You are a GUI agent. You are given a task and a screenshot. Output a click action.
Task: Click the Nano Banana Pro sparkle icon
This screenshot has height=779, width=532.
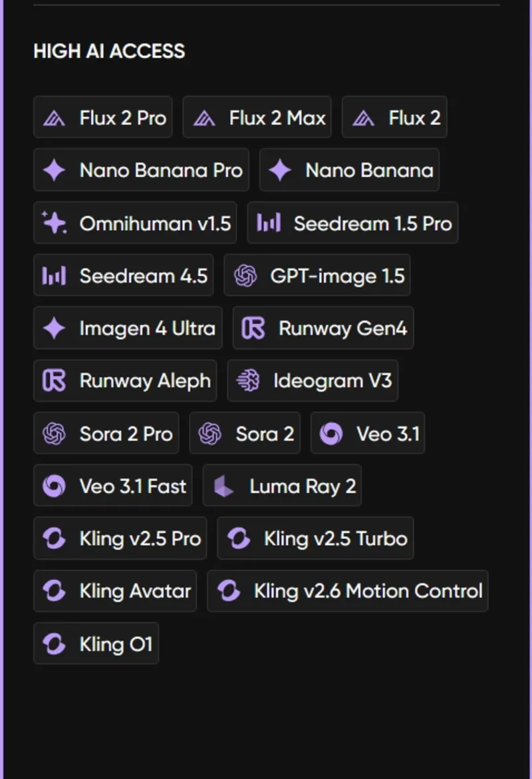tap(54, 170)
